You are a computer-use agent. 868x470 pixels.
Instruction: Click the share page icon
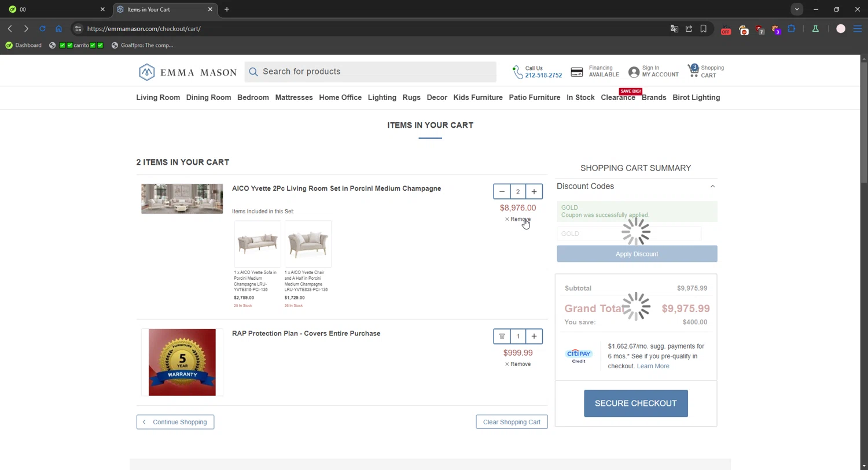[689, 29]
